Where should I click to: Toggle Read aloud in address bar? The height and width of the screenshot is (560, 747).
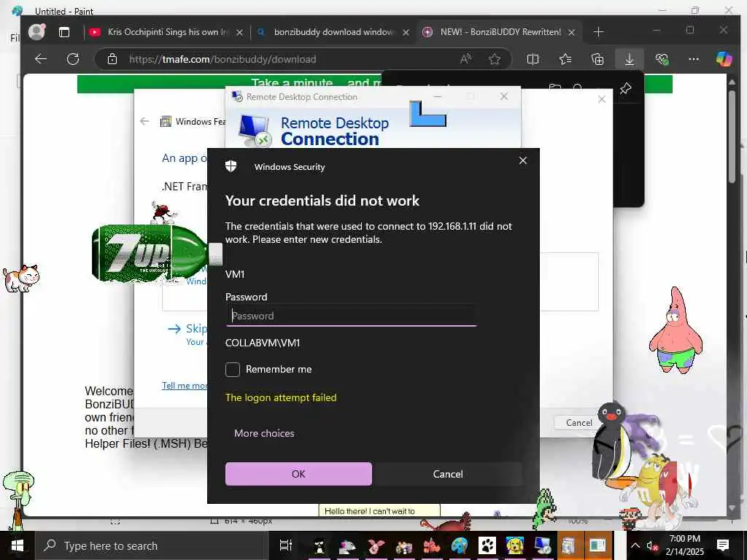click(x=465, y=59)
